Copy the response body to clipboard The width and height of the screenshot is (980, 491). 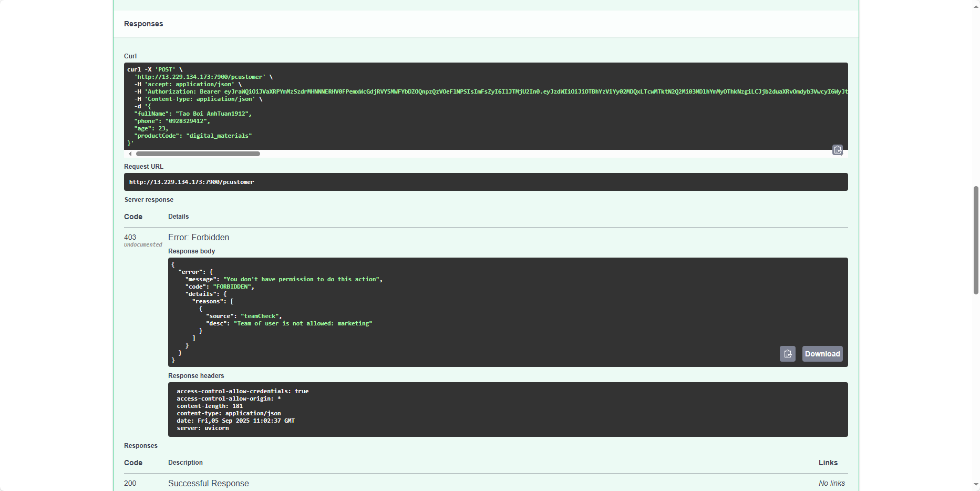pyautogui.click(x=787, y=354)
